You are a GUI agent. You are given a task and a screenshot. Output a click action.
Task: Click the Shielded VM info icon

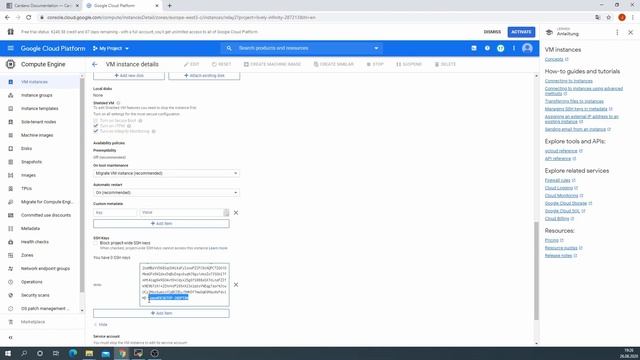[118, 103]
